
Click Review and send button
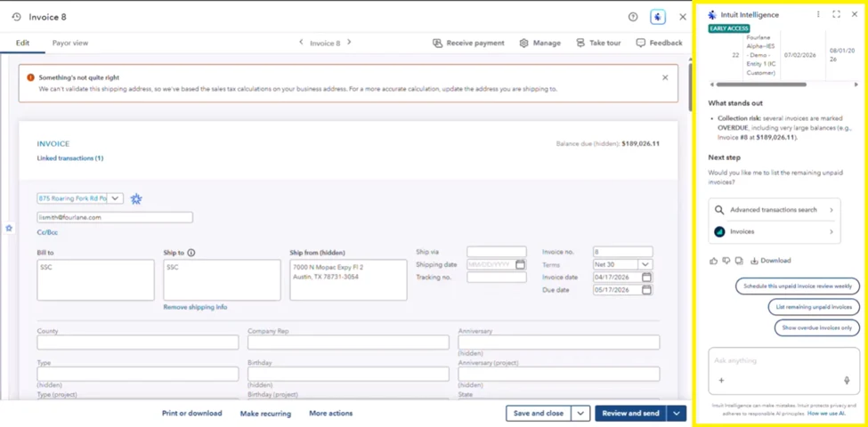[630, 413]
